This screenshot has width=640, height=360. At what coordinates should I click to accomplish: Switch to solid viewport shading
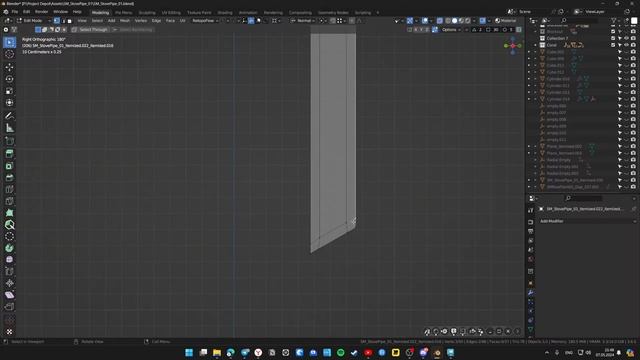tap(454, 20)
